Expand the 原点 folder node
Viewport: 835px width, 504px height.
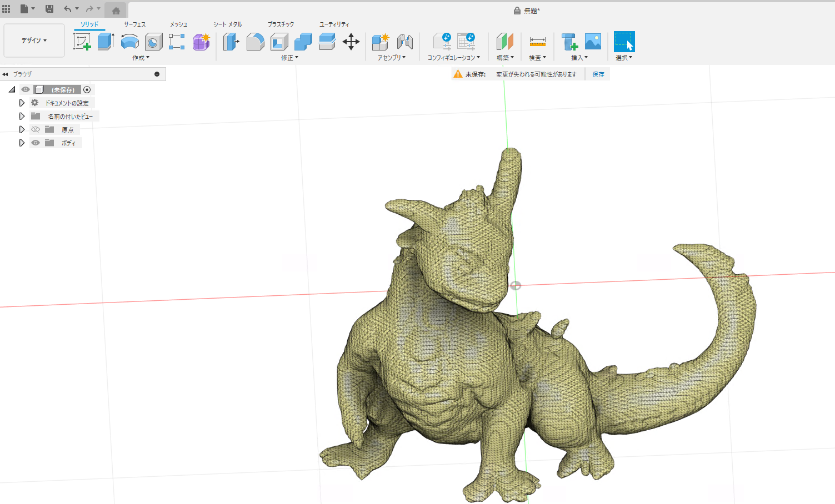pyautogui.click(x=22, y=129)
